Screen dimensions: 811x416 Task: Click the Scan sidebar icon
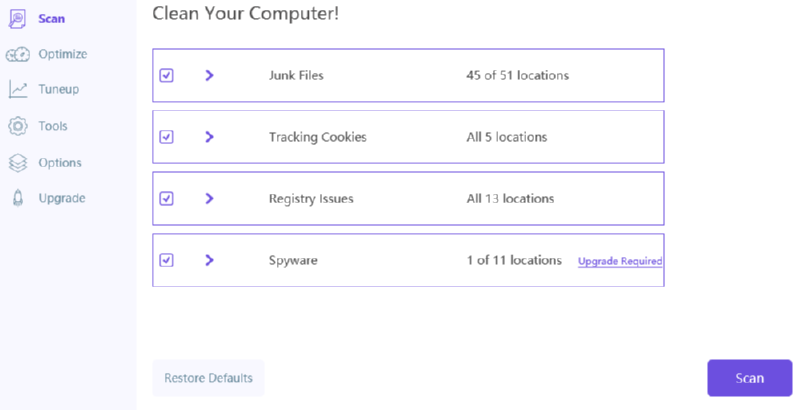[17, 19]
